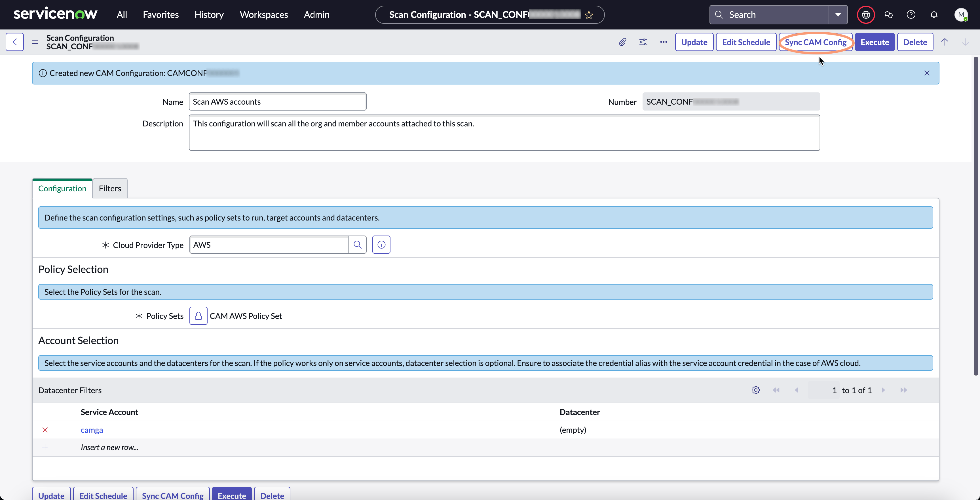
Task: Open the Admin menu
Action: [316, 14]
